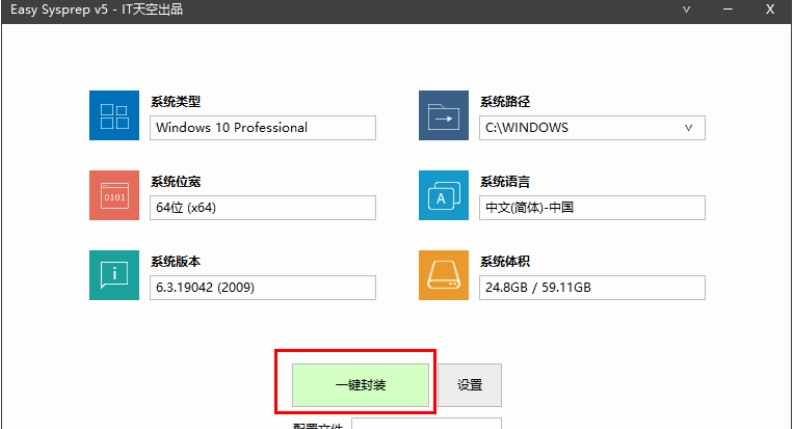Click the 中文(简体)-中国 language field

coord(592,208)
